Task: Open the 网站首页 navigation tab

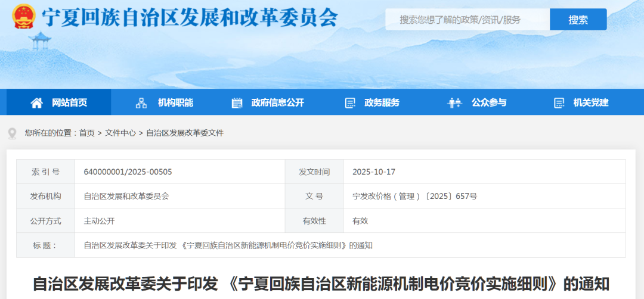Action: pos(69,102)
